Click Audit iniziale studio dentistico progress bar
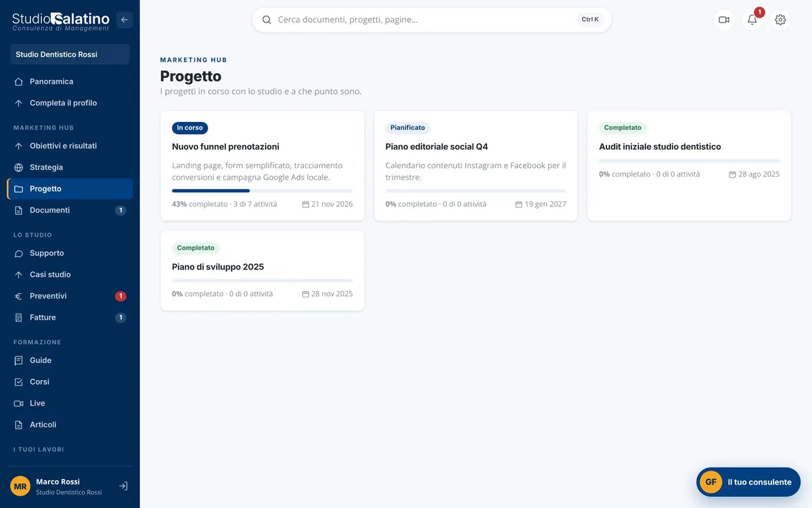 coord(690,161)
